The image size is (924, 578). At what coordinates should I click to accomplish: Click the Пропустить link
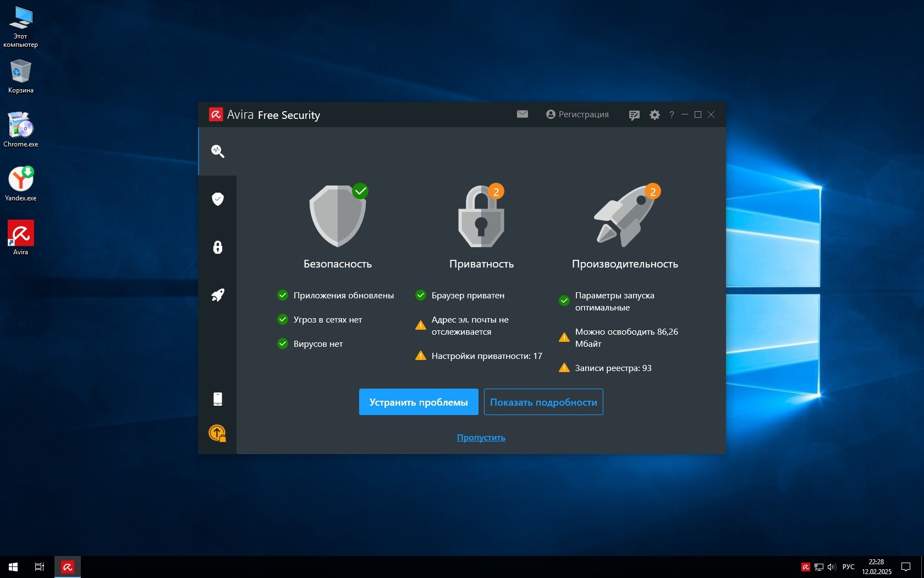(481, 438)
